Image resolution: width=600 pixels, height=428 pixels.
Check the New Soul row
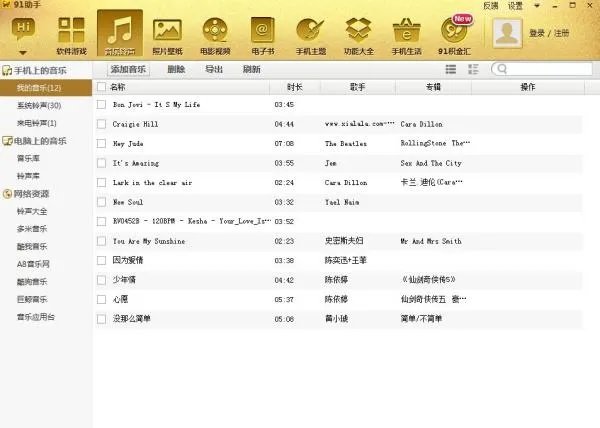click(x=101, y=202)
